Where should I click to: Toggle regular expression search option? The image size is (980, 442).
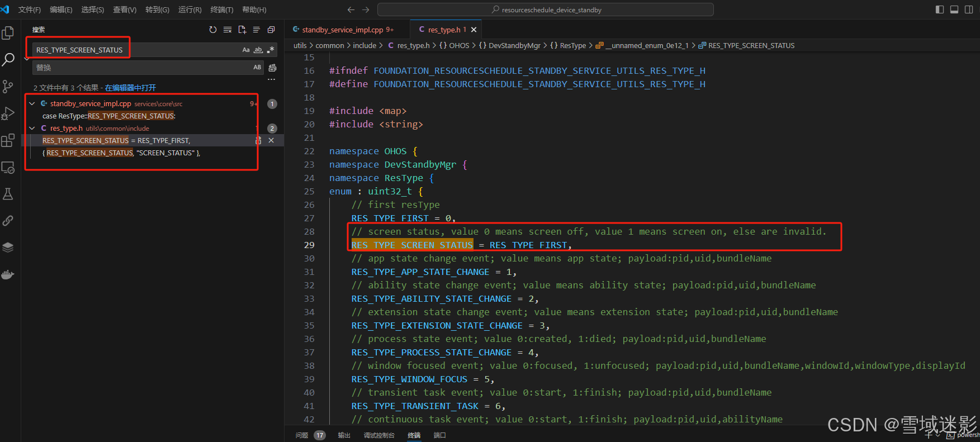tap(271, 50)
